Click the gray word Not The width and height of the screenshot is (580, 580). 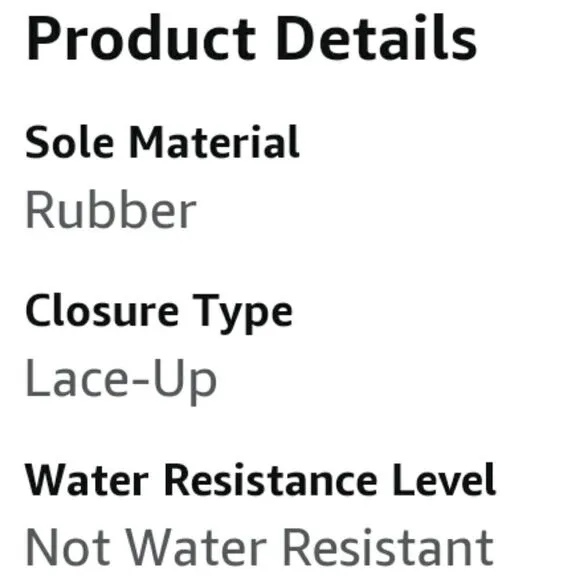(x=68, y=547)
